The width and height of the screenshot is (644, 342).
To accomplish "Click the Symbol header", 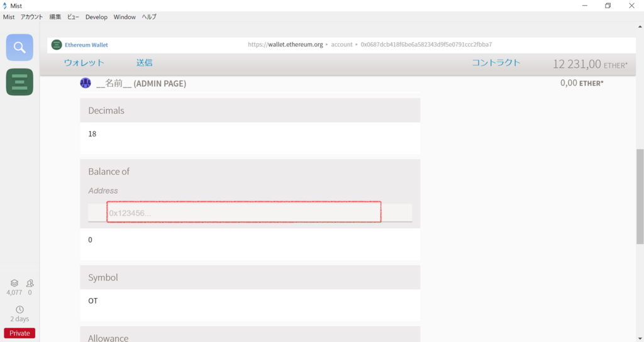I will pyautogui.click(x=250, y=277).
